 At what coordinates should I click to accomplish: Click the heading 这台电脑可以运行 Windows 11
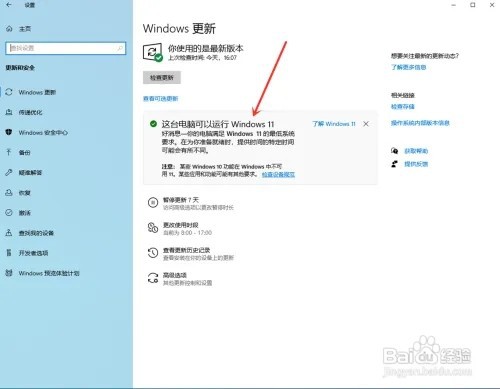tap(218, 124)
